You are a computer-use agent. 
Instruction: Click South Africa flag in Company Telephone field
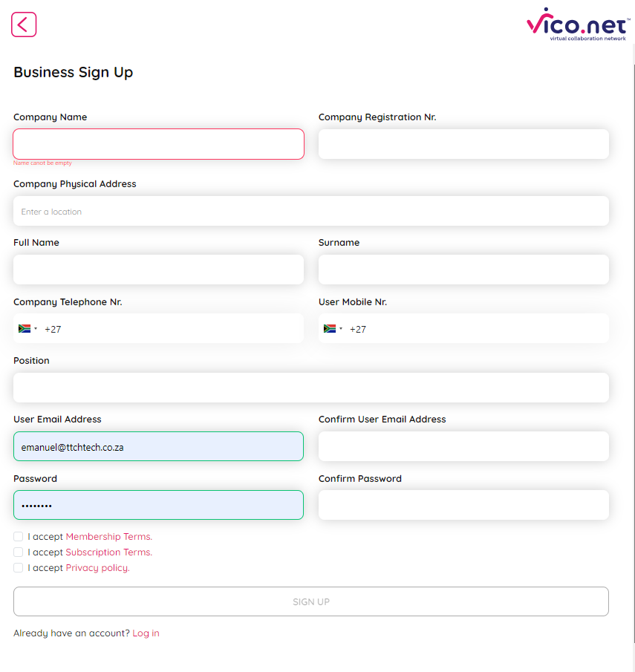25,328
